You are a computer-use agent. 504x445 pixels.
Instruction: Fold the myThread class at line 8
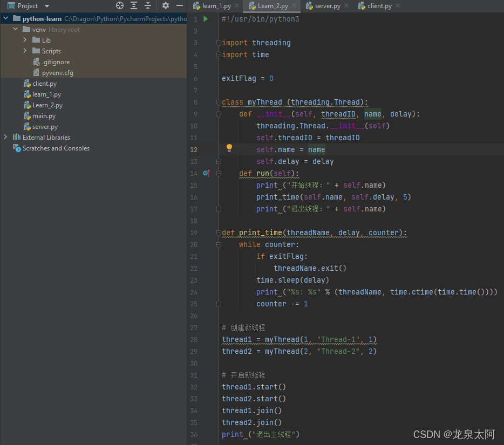[x=219, y=102]
